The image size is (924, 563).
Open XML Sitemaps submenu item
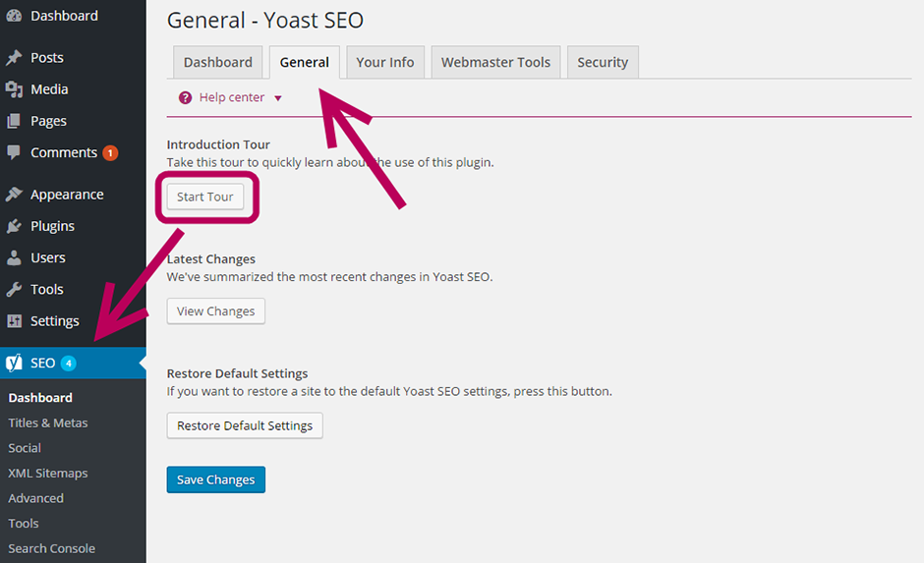tap(48, 474)
